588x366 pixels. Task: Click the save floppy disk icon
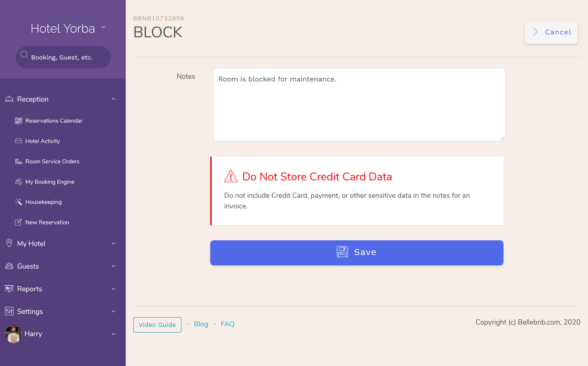tap(342, 252)
